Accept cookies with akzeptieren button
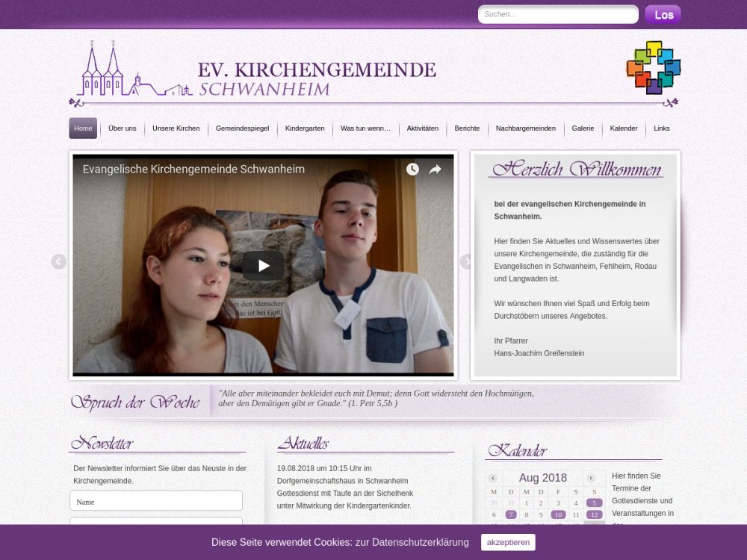The image size is (747, 560). click(508, 542)
